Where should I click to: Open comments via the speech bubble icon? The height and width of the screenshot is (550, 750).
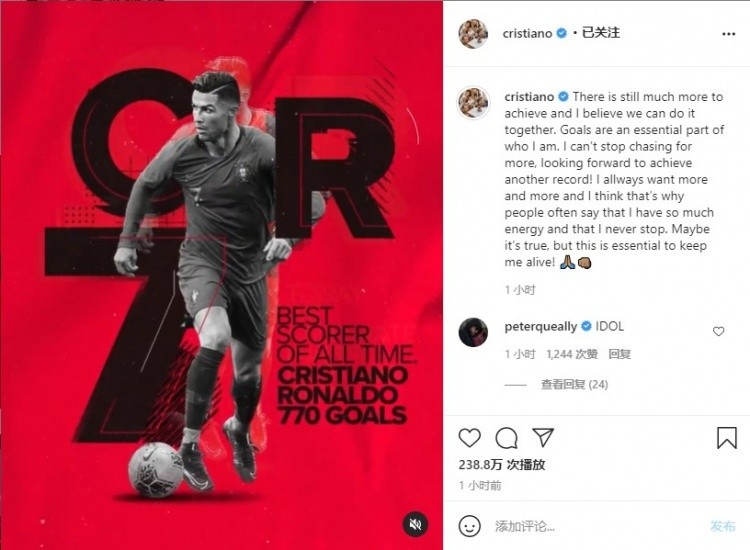point(506,438)
